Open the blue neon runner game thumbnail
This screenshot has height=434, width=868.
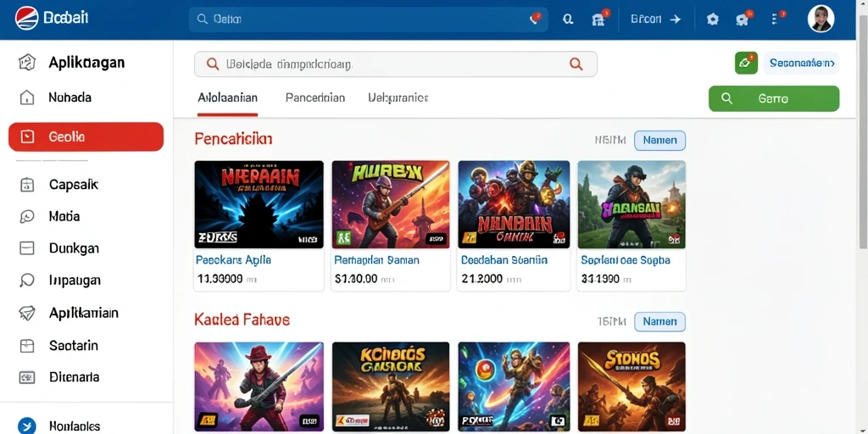coord(514,387)
